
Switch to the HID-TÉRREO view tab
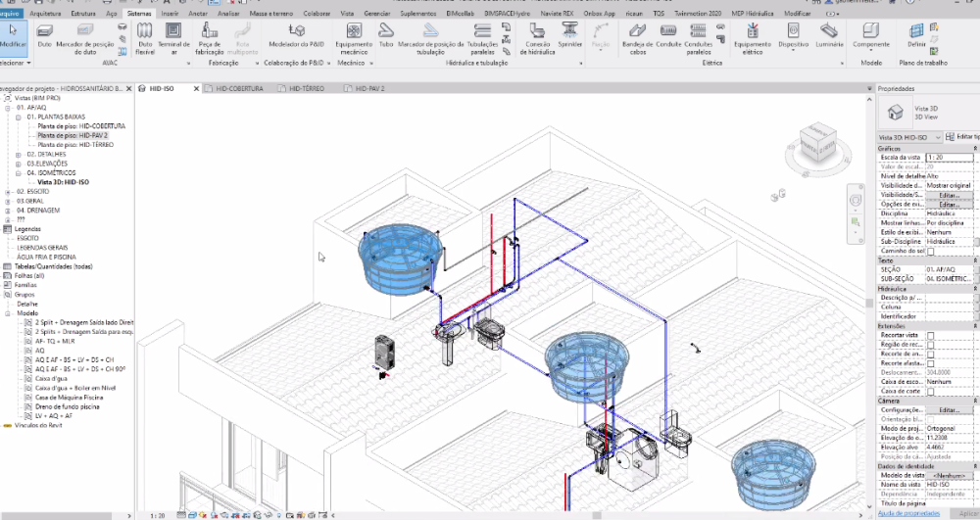point(306,89)
